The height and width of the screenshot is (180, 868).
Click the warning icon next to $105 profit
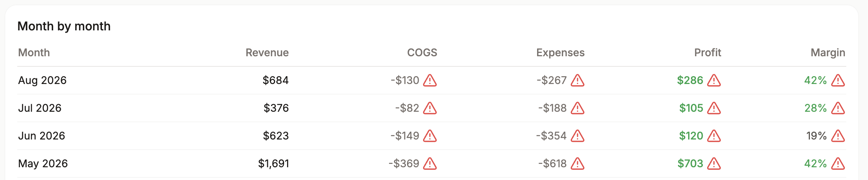[714, 108]
